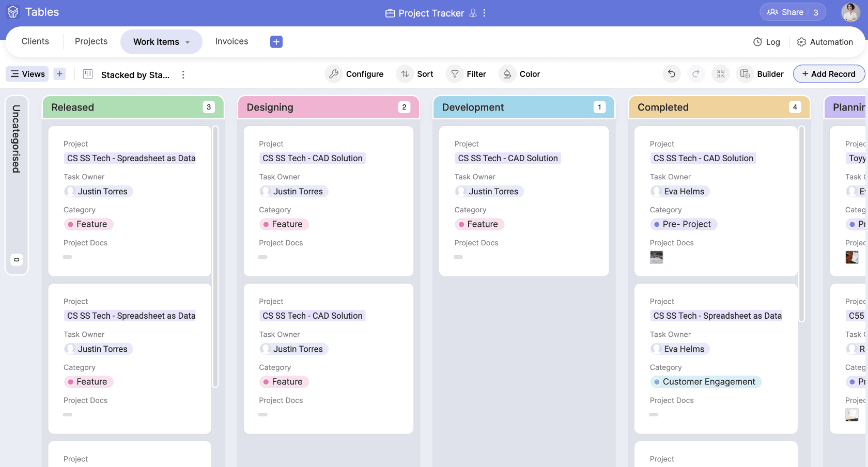This screenshot has width=868, height=467.
Task: Open the Sort options
Action: (415, 74)
